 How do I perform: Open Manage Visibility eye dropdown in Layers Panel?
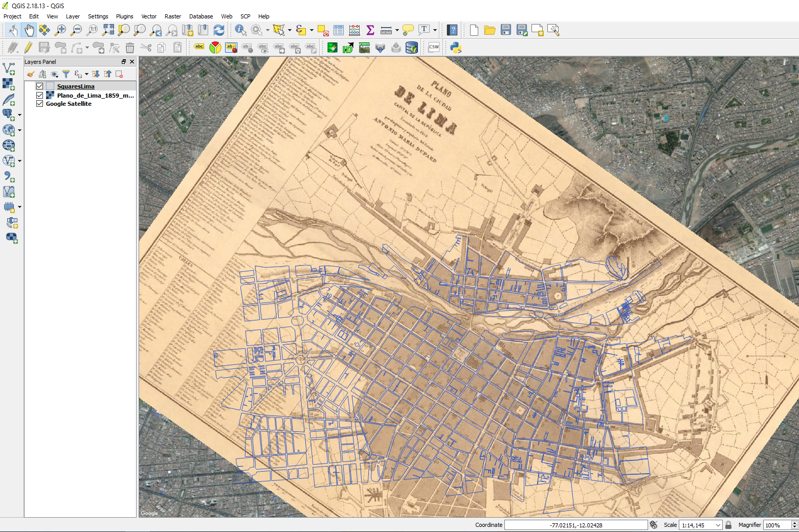point(54,75)
